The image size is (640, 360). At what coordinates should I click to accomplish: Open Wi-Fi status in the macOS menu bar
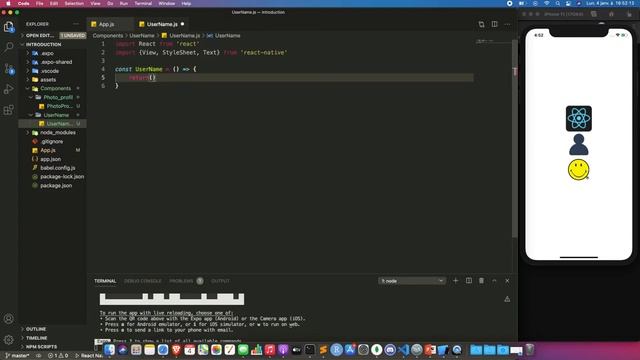547,3
